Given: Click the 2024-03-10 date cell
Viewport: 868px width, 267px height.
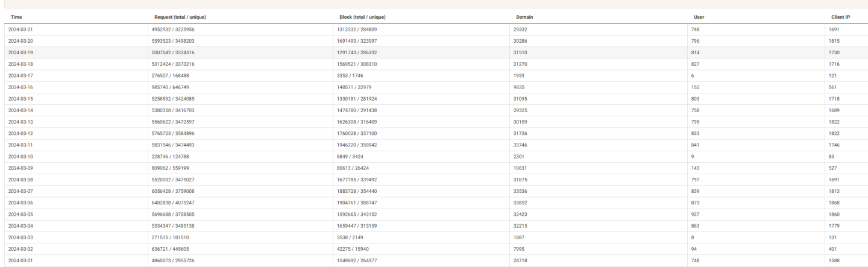Looking at the screenshot, I should (20, 157).
